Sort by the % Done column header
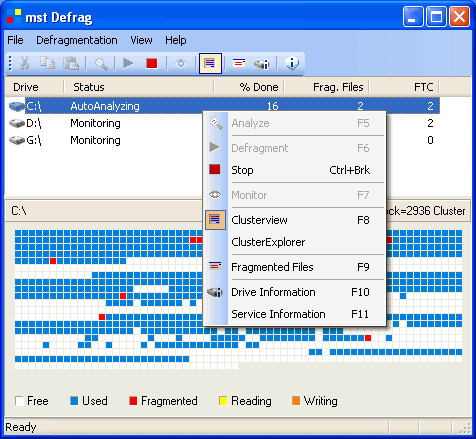Viewport: 476px width, 439px height. [249, 87]
